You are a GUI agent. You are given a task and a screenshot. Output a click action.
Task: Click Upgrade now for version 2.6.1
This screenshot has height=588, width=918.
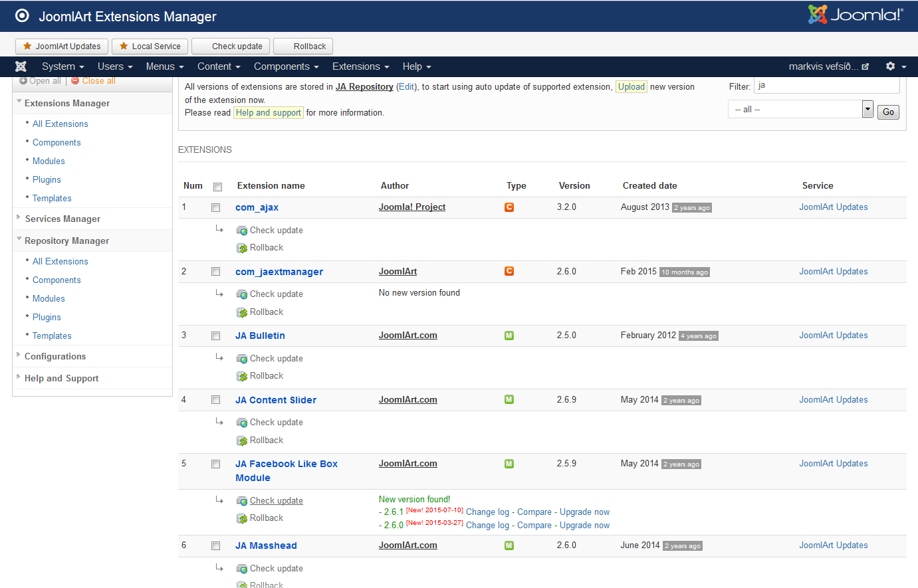584,512
